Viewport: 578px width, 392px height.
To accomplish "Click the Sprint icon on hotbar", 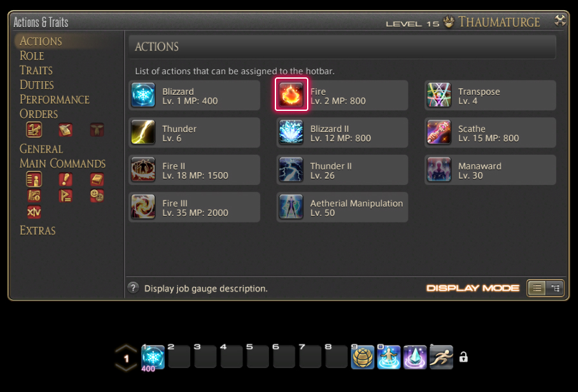I will 441,357.
